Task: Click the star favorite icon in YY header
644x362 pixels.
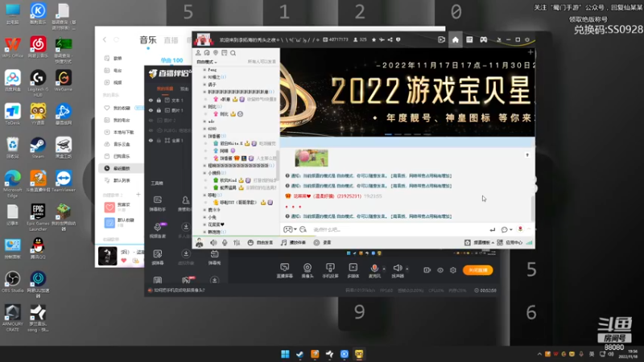Action: coord(374,39)
